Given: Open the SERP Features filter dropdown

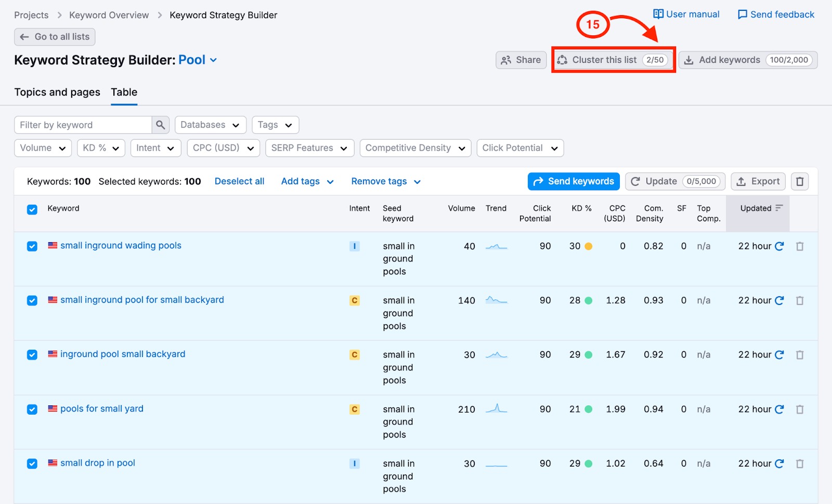Looking at the screenshot, I should 310,148.
